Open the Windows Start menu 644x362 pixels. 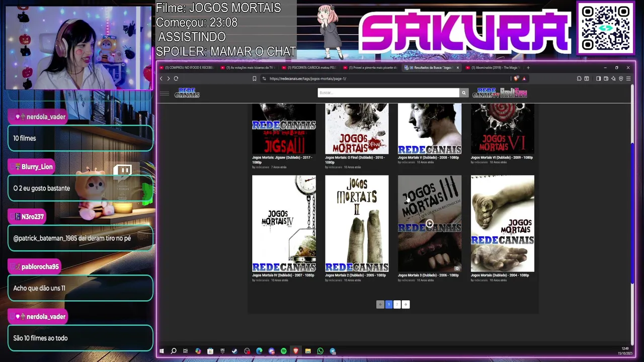162,351
